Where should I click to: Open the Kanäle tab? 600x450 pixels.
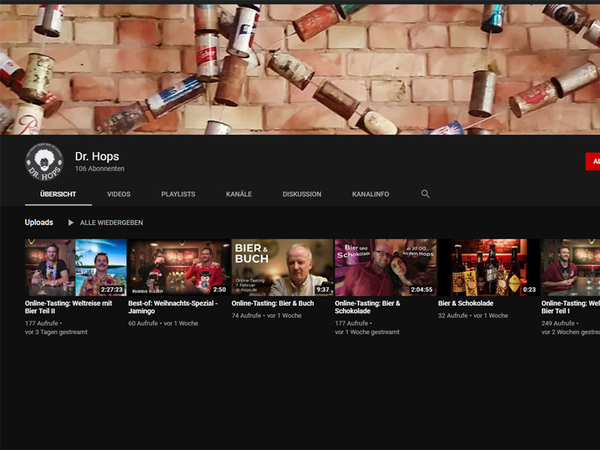(x=239, y=194)
